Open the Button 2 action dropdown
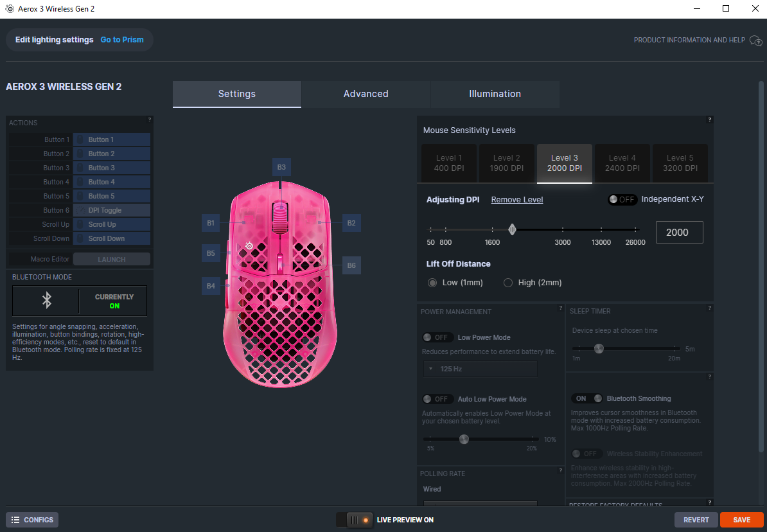The width and height of the screenshot is (767, 532). coord(112,154)
